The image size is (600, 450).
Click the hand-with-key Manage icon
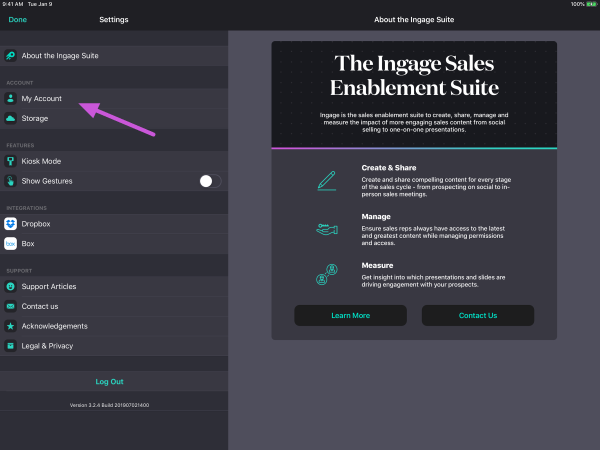pyautogui.click(x=327, y=229)
